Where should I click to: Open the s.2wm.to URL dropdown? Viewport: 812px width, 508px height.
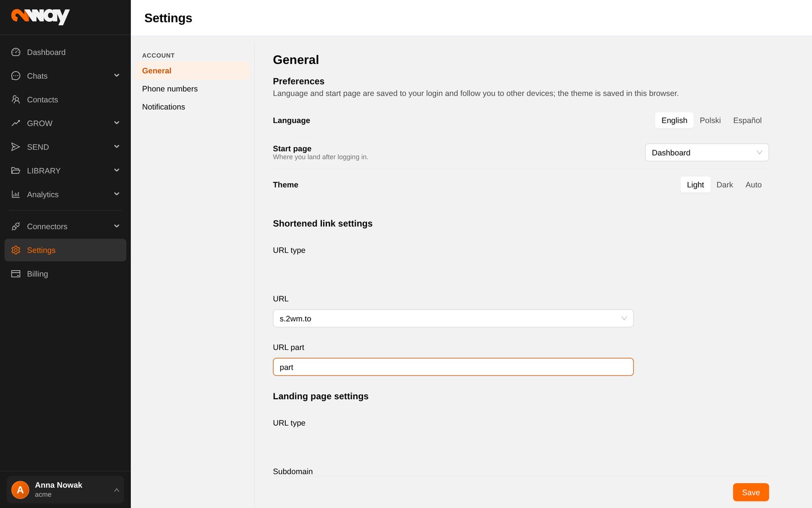click(x=453, y=319)
